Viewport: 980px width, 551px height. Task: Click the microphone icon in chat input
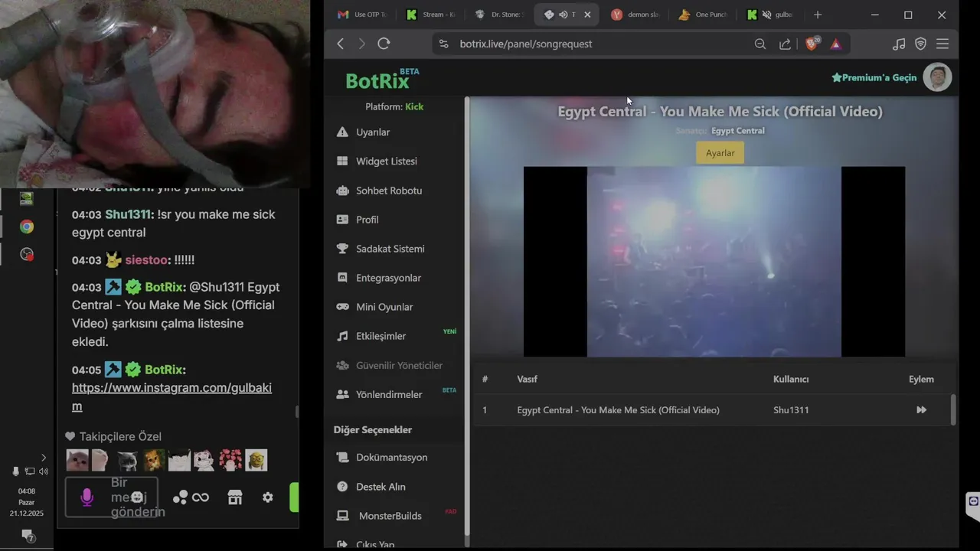87,497
